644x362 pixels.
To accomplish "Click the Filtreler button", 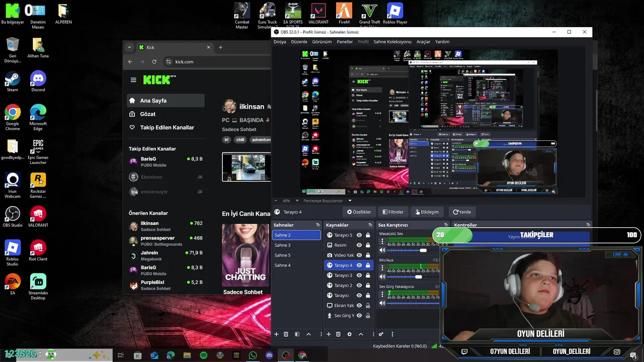I will pyautogui.click(x=393, y=212).
